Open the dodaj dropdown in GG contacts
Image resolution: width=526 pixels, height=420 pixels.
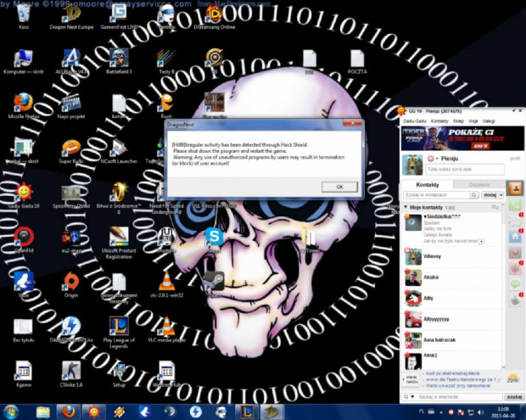492,195
